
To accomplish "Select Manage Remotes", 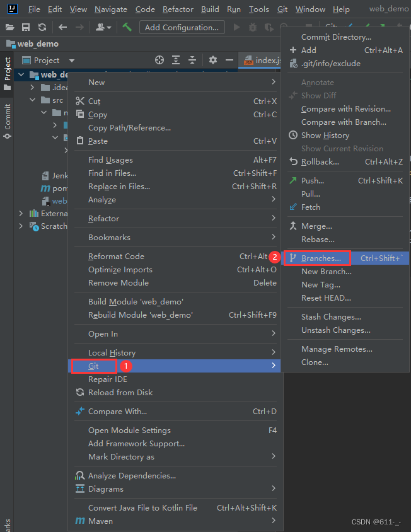I will tap(346, 349).
